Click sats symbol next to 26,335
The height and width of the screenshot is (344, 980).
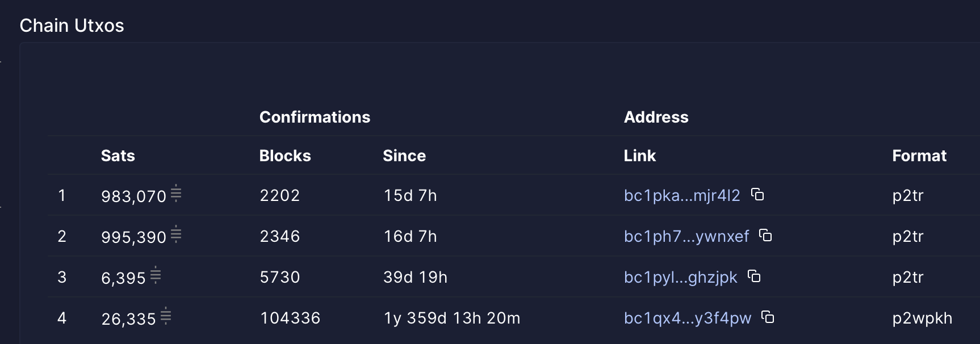[166, 316]
